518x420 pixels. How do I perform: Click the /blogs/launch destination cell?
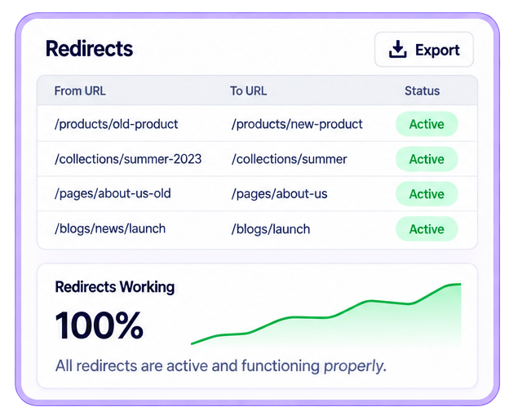point(271,229)
